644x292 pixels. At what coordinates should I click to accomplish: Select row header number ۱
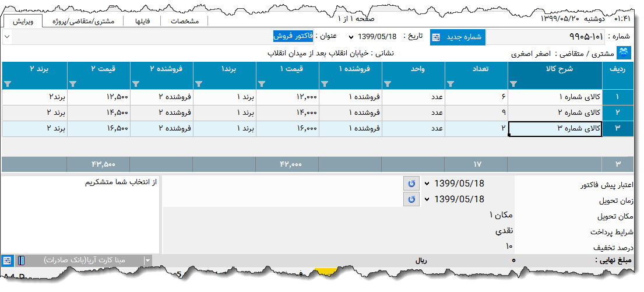pos(618,97)
